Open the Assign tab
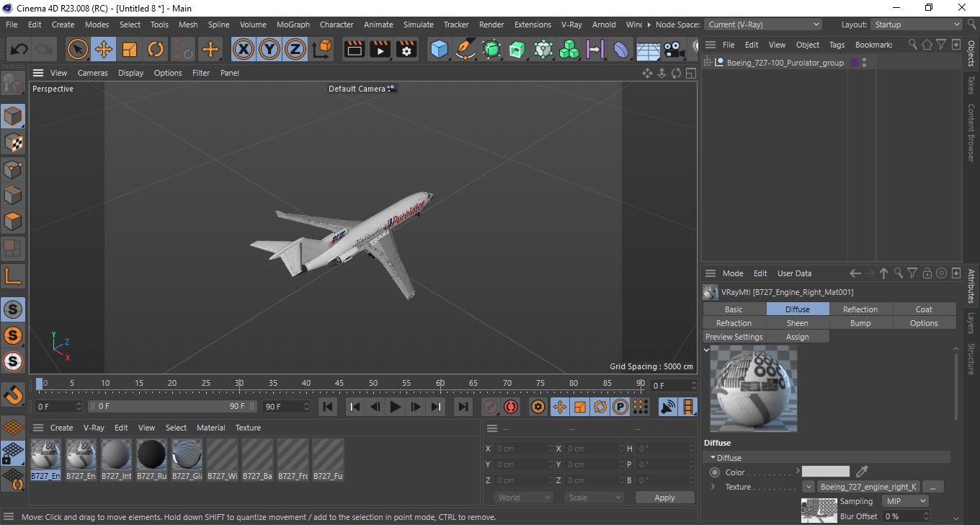The image size is (980, 525). point(797,337)
